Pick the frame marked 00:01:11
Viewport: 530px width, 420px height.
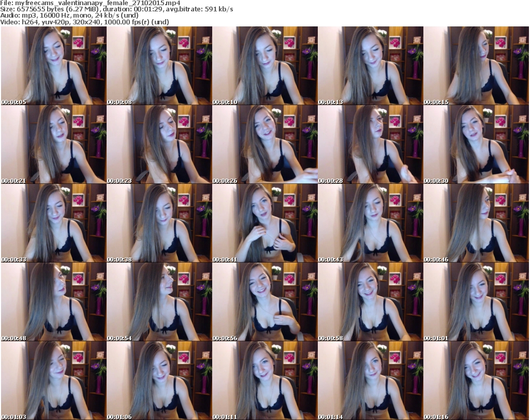coord(264,381)
